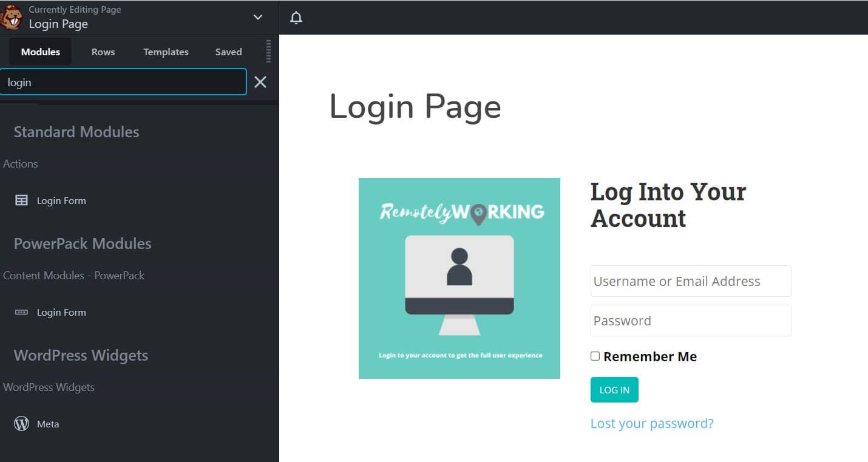Click the Username or Email Address field

pyautogui.click(x=690, y=281)
